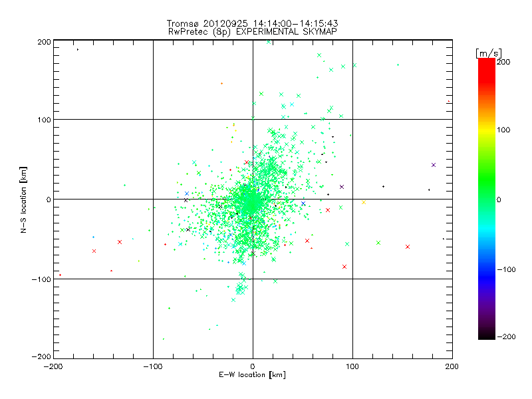Click the '-100' label on the color bar
Image resolution: width=532 pixels, height=399 pixels.
tap(506, 269)
